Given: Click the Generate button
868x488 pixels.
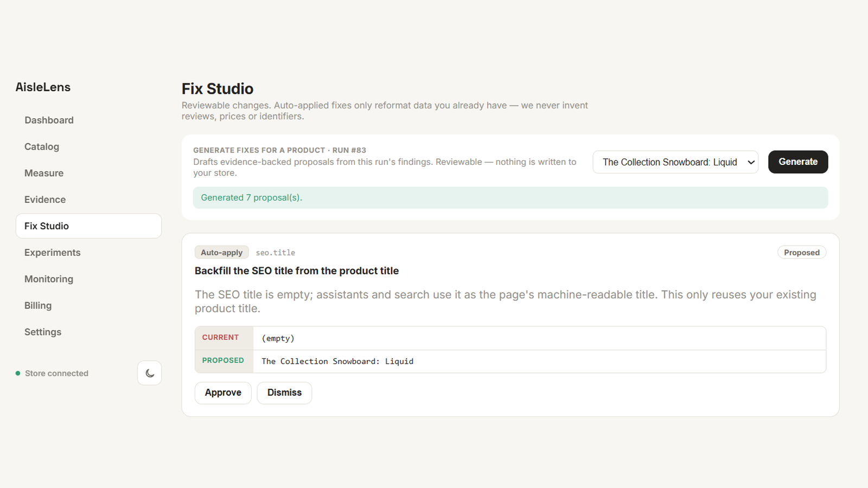Looking at the screenshot, I should point(798,162).
